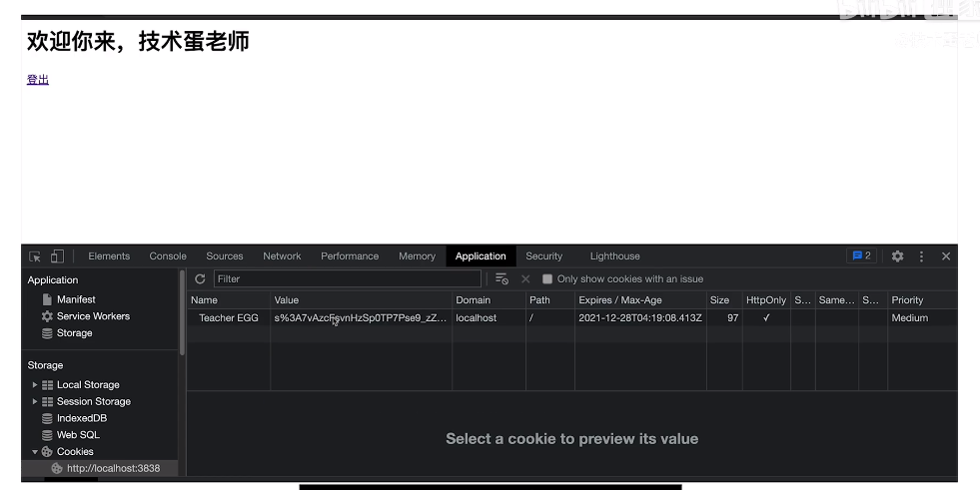Click the Web SQL database icon
The height and width of the screenshot is (490, 980).
[x=47, y=435]
